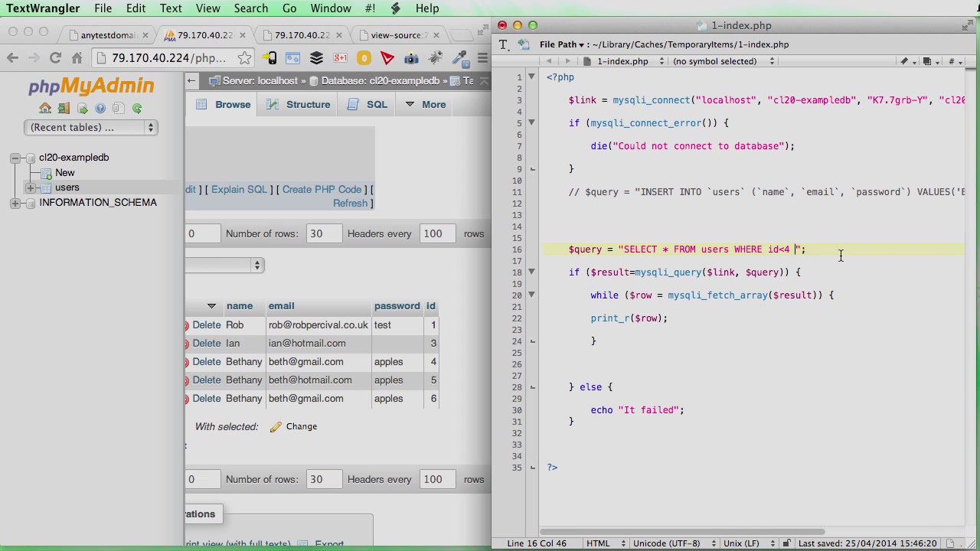980x551 pixels.
Task: Click the bug extension icon
Action: [x=435, y=58]
